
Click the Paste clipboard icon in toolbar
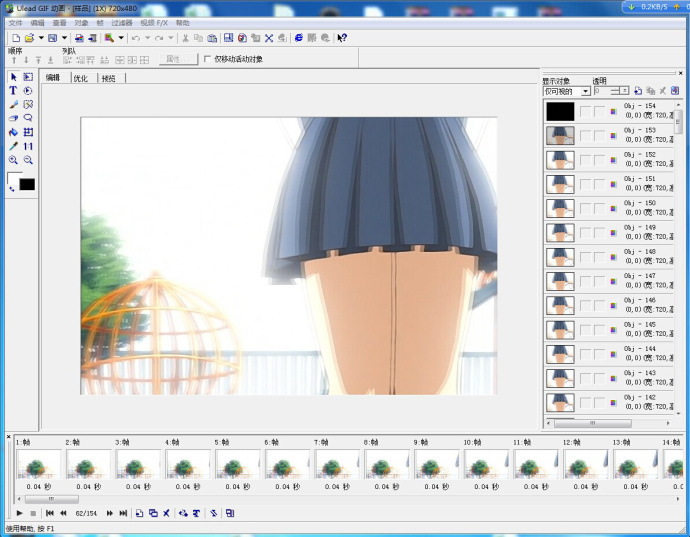point(212,38)
